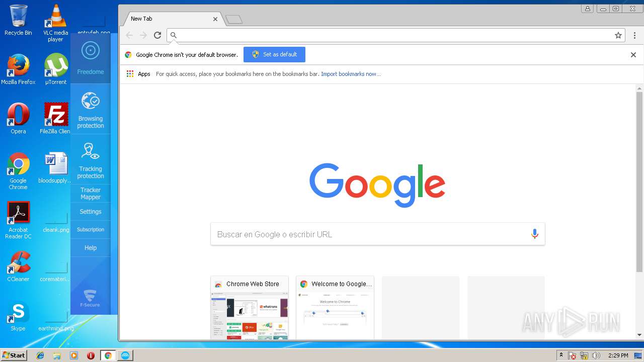Open µTorrent desktop shortcut
644x362 pixels.
pos(55,69)
